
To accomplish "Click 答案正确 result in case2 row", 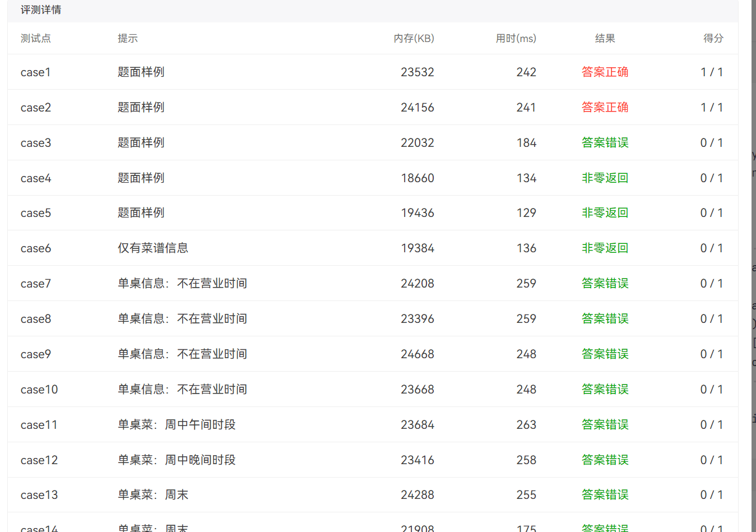I will 605,107.
